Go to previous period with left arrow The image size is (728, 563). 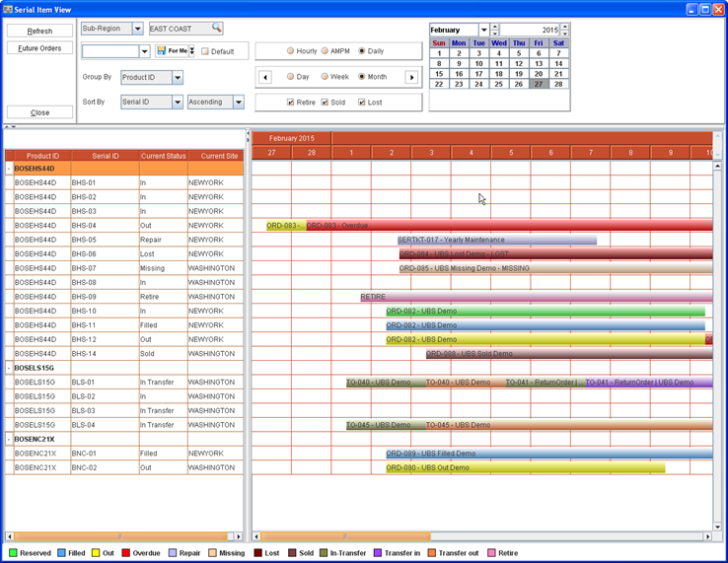(265, 77)
